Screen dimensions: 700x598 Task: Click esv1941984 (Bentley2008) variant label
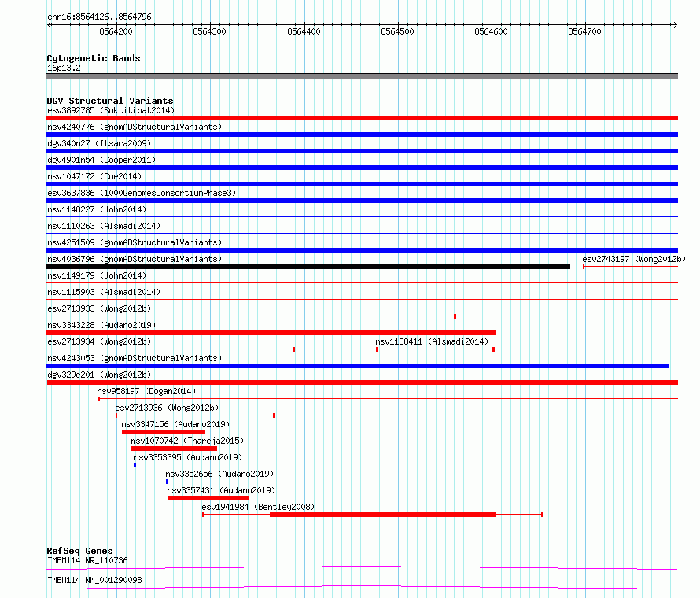[x=258, y=507]
